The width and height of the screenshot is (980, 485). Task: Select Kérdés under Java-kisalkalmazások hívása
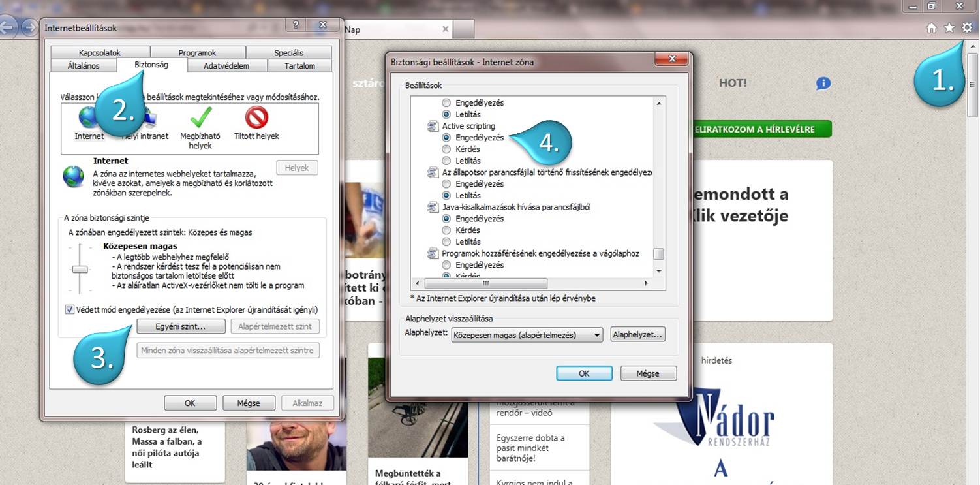(446, 230)
